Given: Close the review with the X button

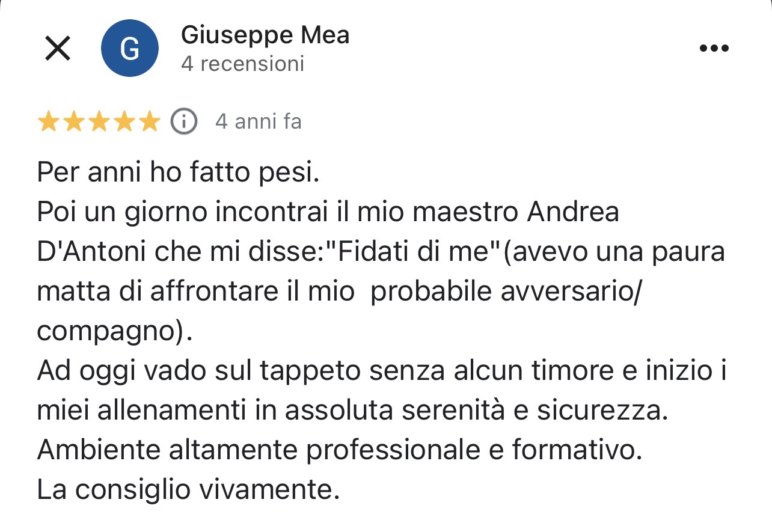Looking at the screenshot, I should tap(58, 48).
